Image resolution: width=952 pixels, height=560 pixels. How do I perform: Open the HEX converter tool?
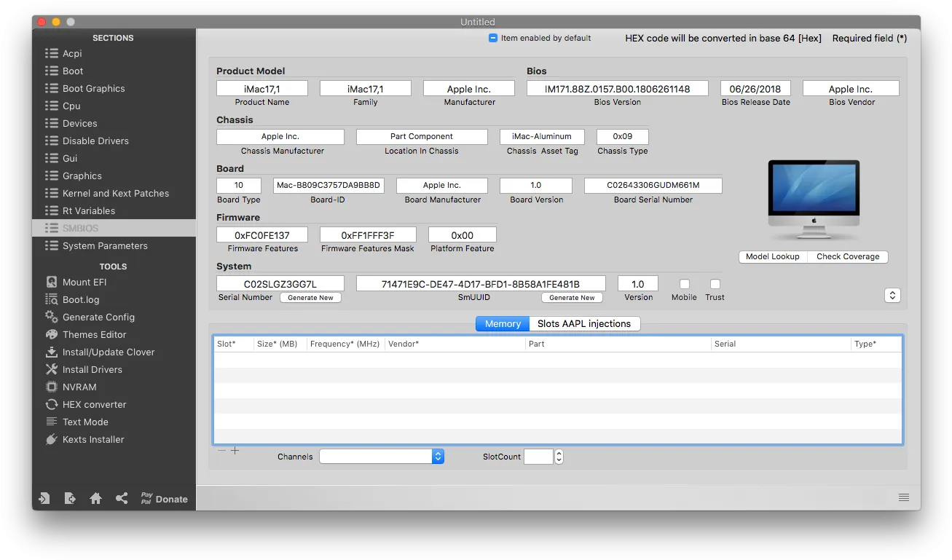[x=86, y=404]
